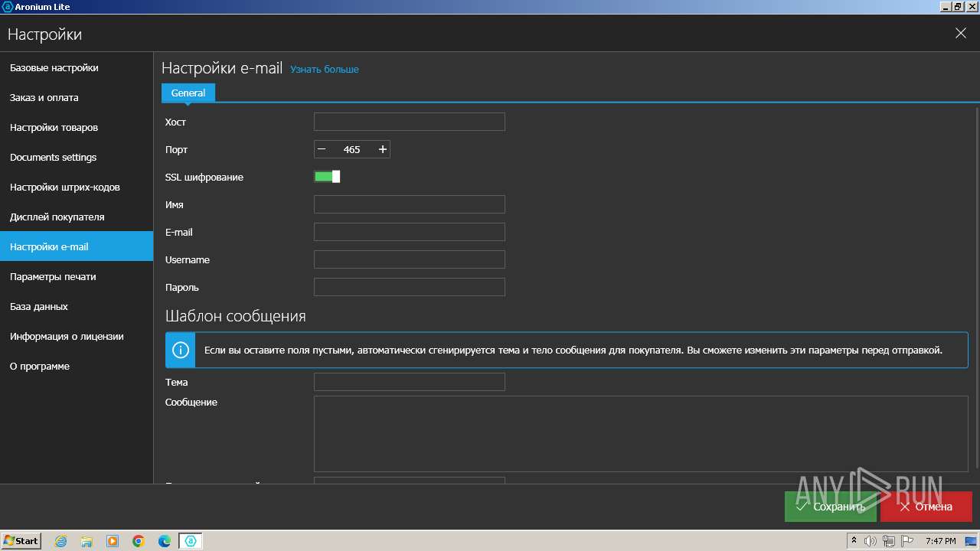Click the Сообщение text area

tap(641, 433)
